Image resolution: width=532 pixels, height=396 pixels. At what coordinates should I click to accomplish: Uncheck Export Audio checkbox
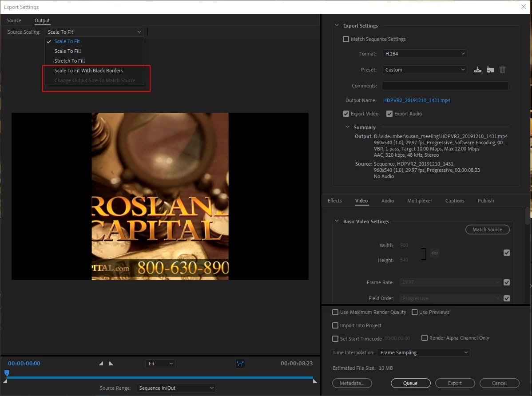click(389, 114)
